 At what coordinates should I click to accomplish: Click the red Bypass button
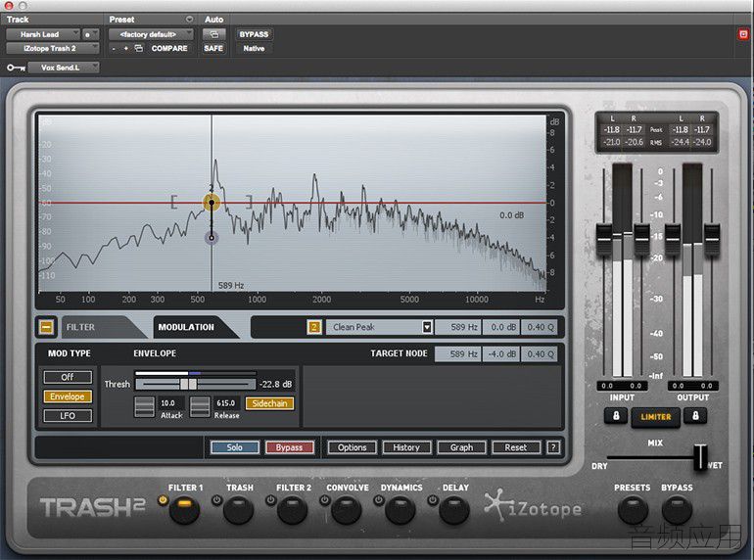[x=290, y=447]
